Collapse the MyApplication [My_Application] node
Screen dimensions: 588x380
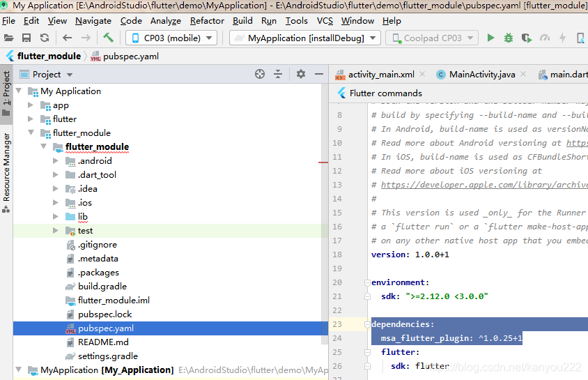click(x=19, y=370)
